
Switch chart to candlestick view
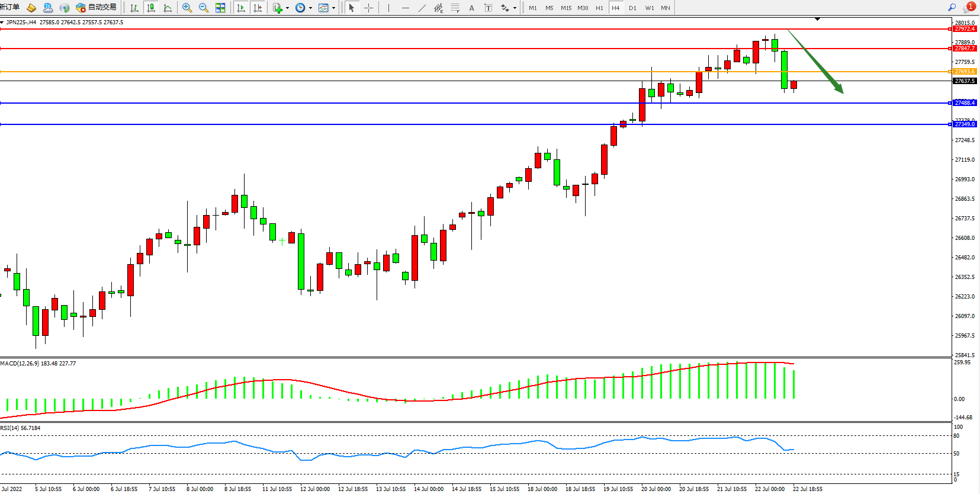click(x=151, y=8)
